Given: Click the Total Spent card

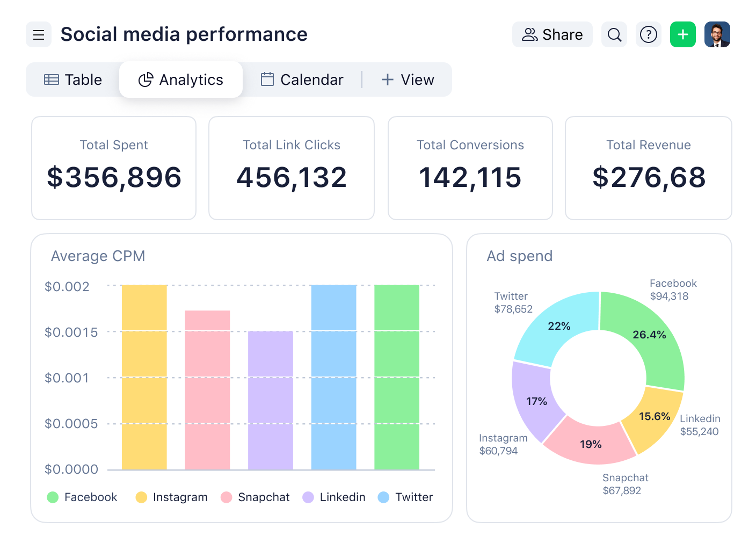Looking at the screenshot, I should pyautogui.click(x=114, y=168).
